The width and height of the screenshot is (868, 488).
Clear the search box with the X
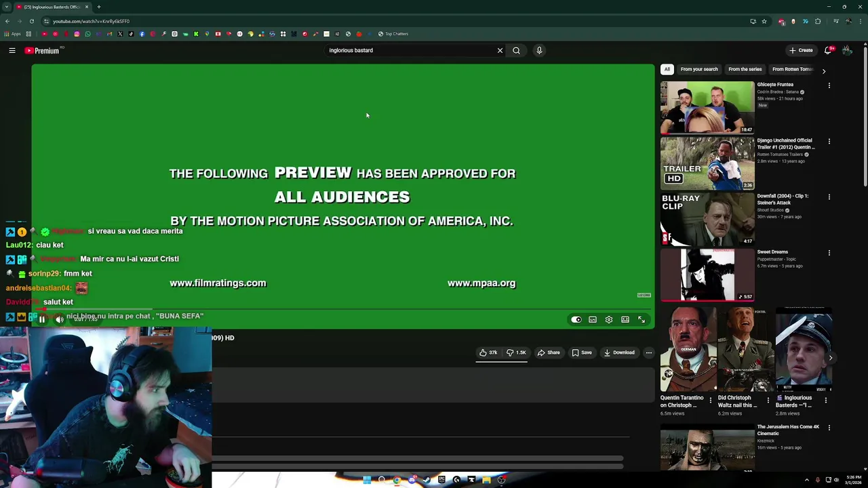click(x=500, y=50)
